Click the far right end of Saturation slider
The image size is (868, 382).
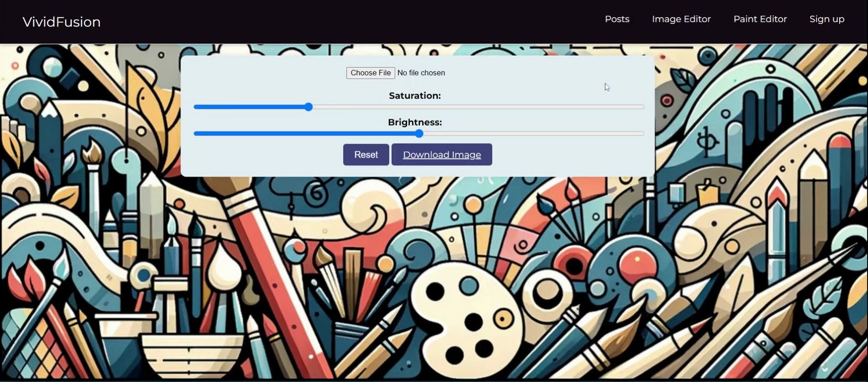pos(643,107)
